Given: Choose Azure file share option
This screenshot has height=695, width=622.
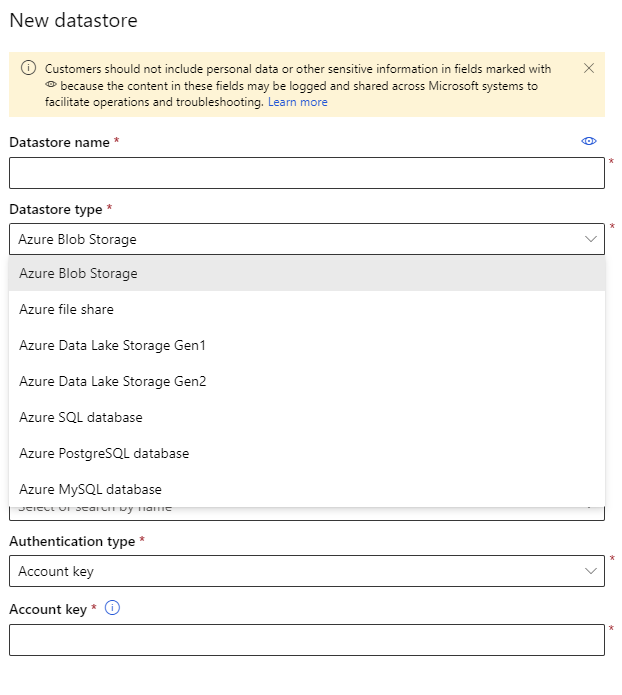Looking at the screenshot, I should click(307, 309).
